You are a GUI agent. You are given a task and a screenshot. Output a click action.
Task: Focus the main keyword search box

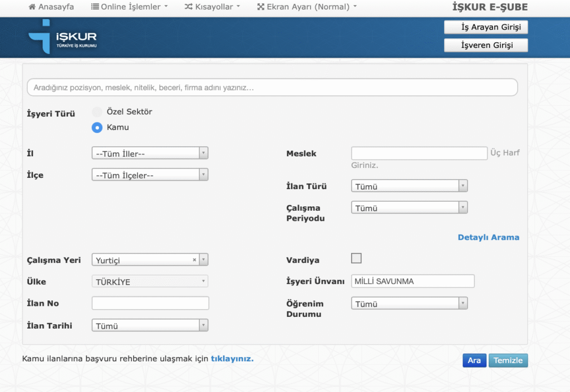(272, 87)
